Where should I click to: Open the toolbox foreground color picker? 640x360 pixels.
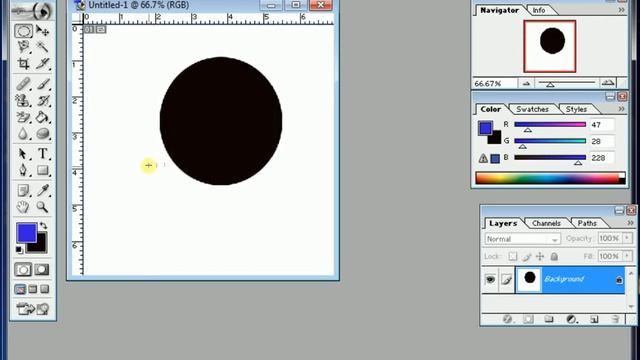coord(26,232)
